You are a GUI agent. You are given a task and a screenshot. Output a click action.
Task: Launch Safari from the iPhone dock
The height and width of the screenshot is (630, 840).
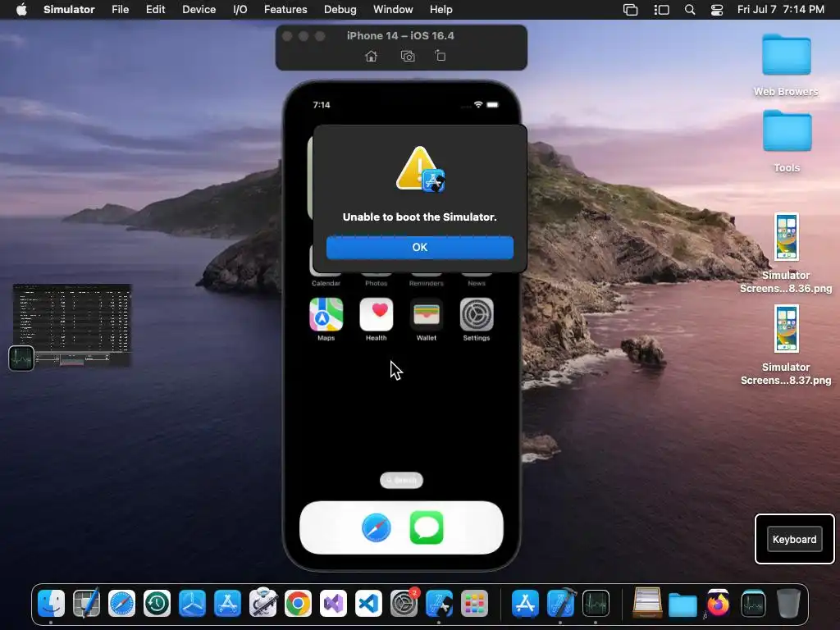(376, 527)
